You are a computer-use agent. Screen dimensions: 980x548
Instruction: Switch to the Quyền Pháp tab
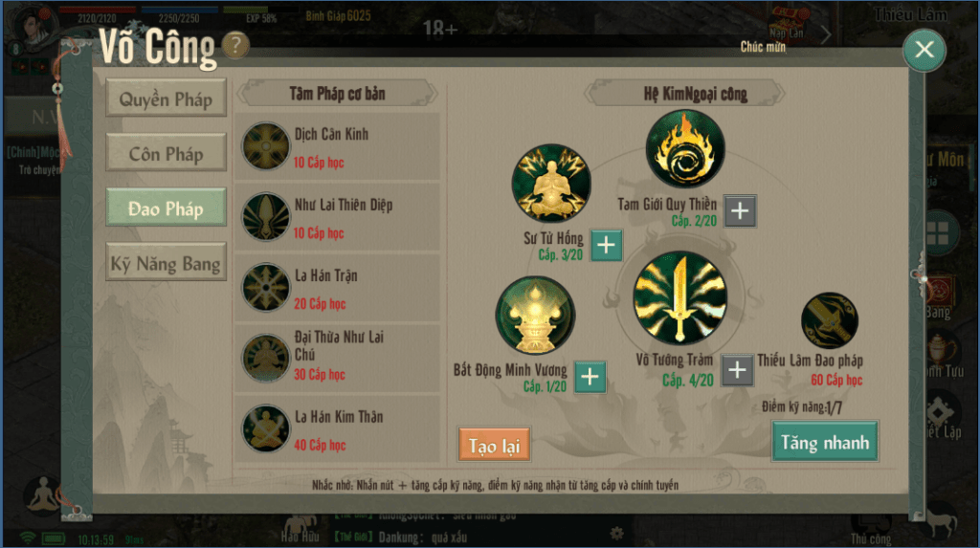click(167, 99)
